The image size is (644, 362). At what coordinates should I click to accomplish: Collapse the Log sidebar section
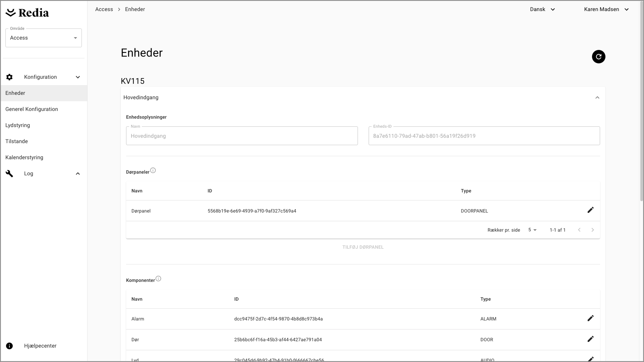coord(78,174)
